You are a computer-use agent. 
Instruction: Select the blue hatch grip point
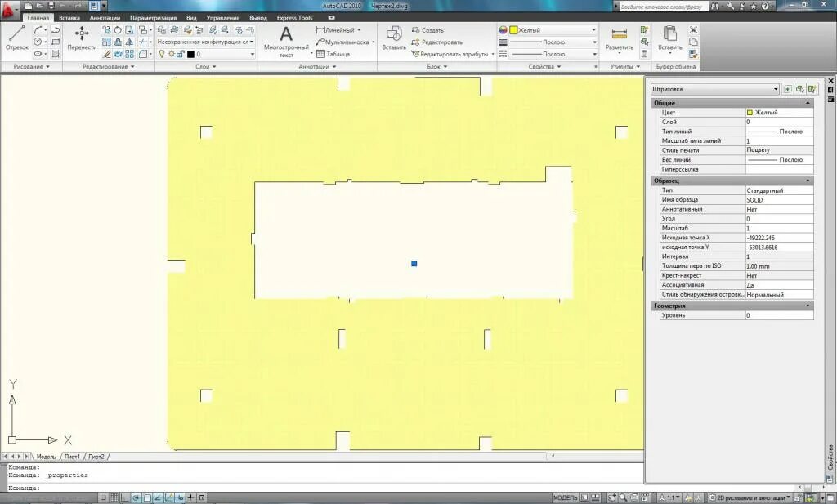pos(414,264)
